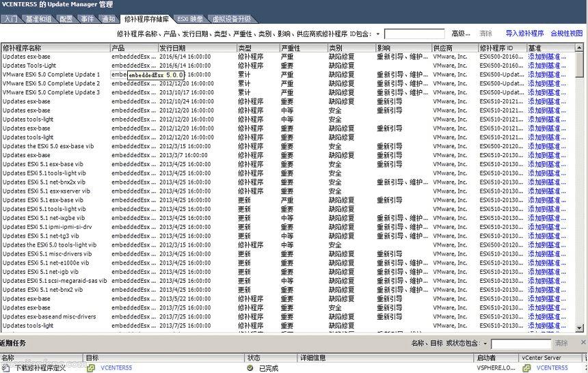
Task: Switch to the ESXi 映像 tab
Action: [x=190, y=18]
